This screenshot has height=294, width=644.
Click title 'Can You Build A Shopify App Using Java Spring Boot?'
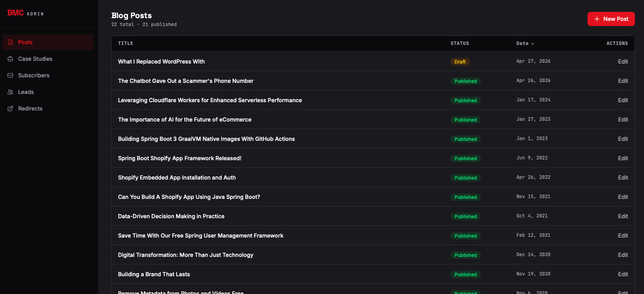point(189,197)
